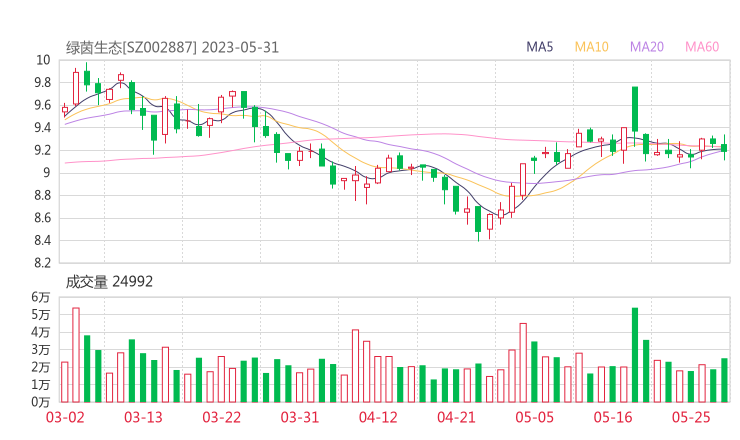Image resolution: width=740 pixels, height=440 pixels.
Task: Click the 05-05 date axis label
Action: 535,417
